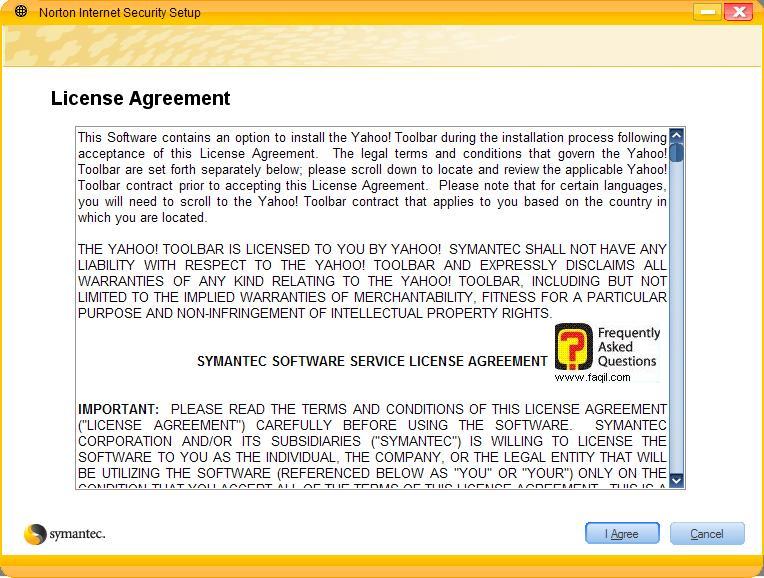Image resolution: width=764 pixels, height=578 pixels.
Task: Click the license scrollbar down arrow
Action: point(677,480)
